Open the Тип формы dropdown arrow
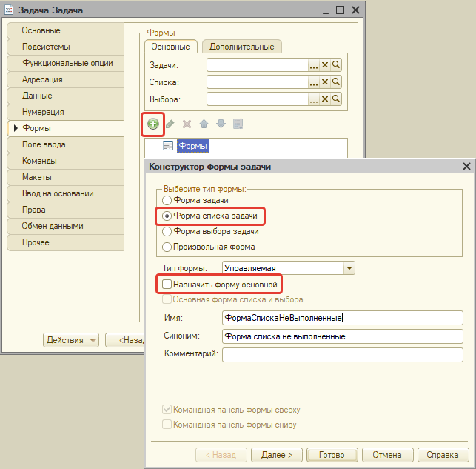Image resolution: width=476 pixels, height=469 pixels. tap(349, 268)
